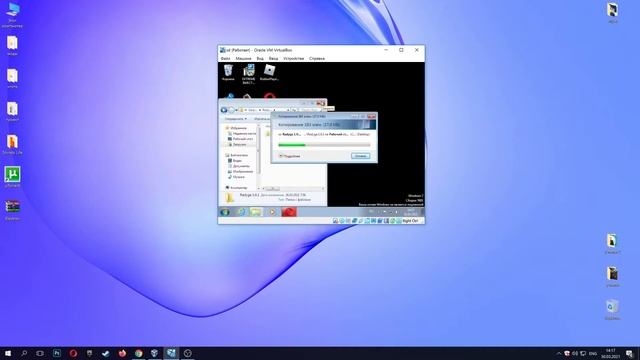
Task: Click the host network tray icon
Action: point(583,353)
